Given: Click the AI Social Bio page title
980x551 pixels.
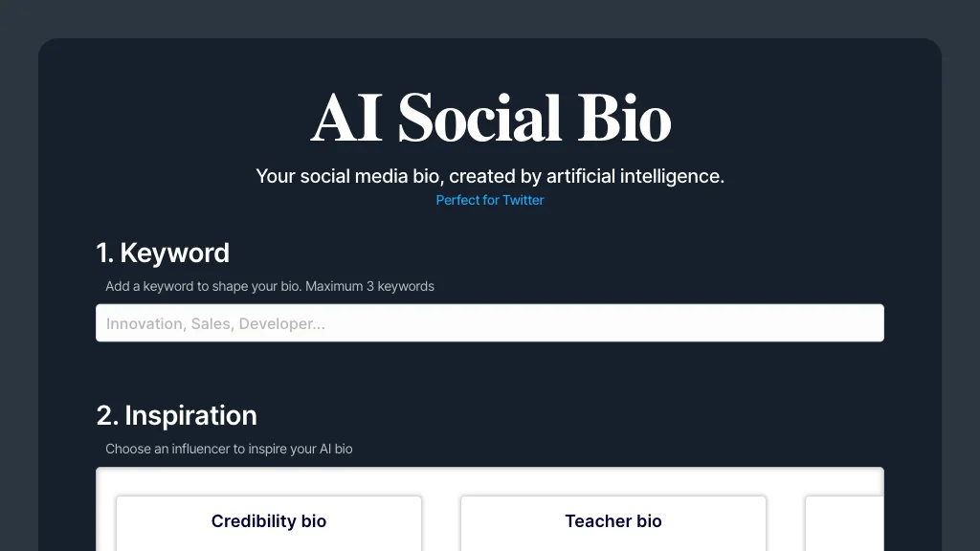Looking at the screenshot, I should point(490,117).
